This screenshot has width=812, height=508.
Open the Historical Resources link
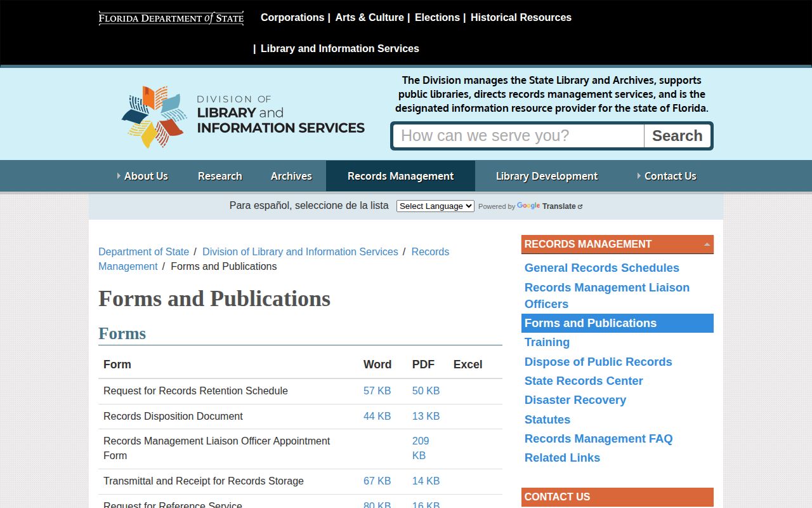(521, 18)
